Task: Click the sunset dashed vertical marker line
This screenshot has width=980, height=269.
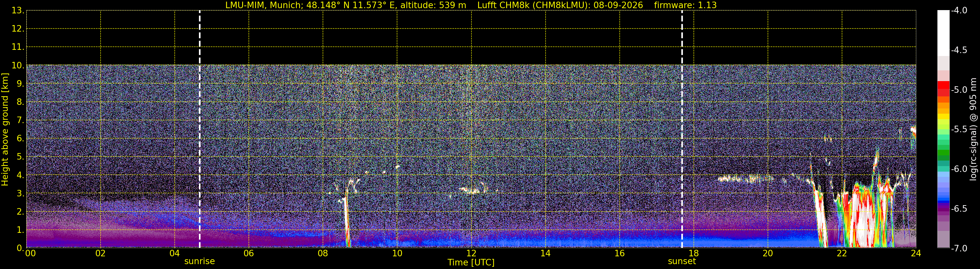Action: tap(682, 129)
